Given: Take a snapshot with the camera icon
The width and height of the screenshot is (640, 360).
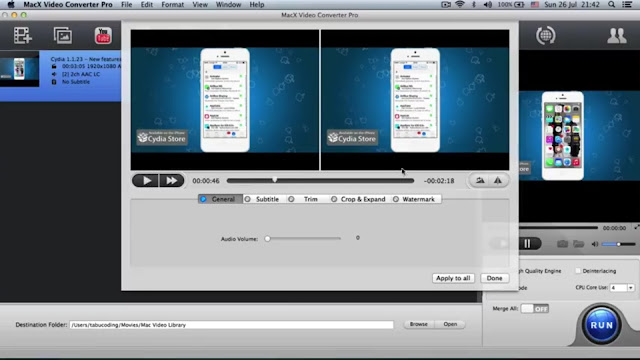Looking at the screenshot, I should [x=562, y=244].
